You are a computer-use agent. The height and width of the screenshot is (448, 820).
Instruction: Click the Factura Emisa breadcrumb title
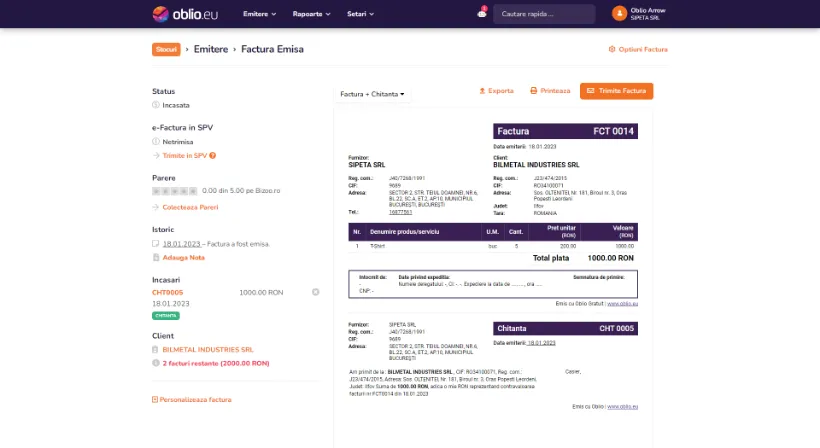(272, 49)
